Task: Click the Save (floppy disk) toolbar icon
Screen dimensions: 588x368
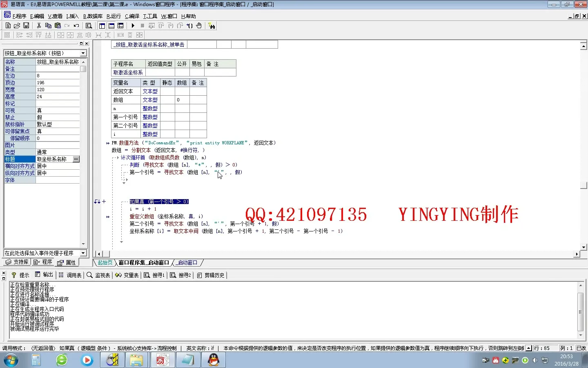Action: 26,26
